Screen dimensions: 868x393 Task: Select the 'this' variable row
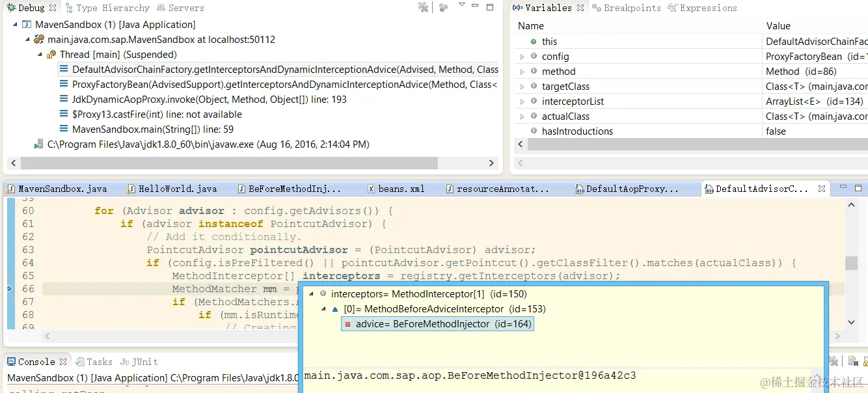[x=691, y=42]
